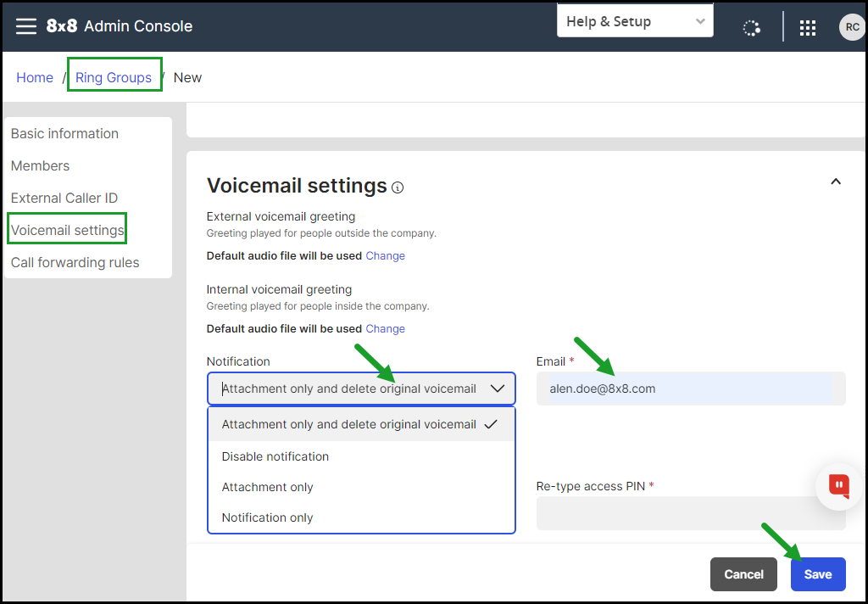Select Call forwarding rules in sidebar
Image resolution: width=868 pixels, height=604 pixels.
[x=75, y=262]
